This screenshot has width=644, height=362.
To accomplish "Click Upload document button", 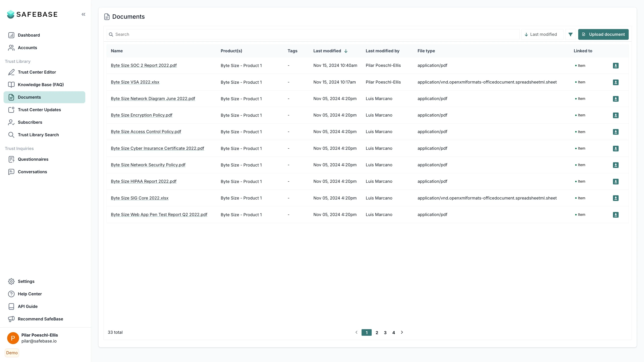I will [x=603, y=35].
